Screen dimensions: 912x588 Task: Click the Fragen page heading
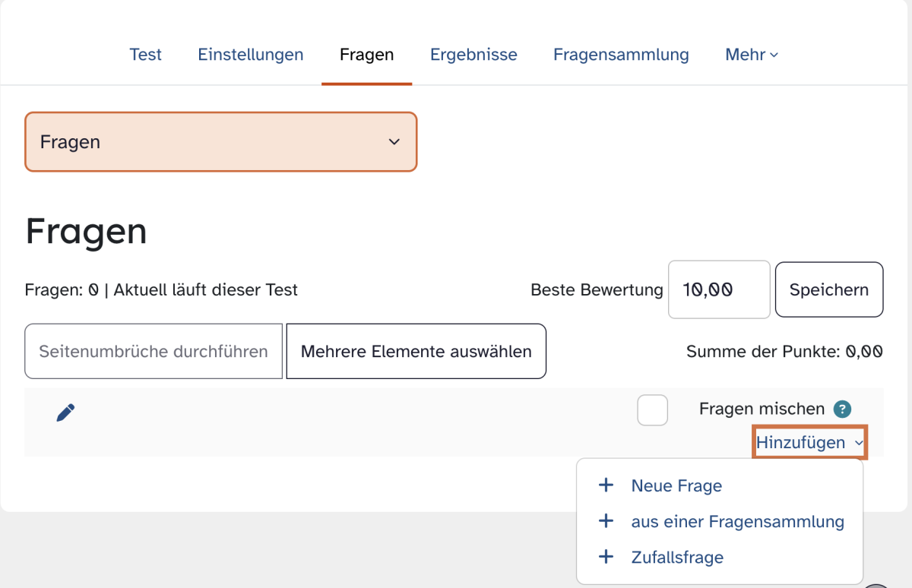point(86,231)
